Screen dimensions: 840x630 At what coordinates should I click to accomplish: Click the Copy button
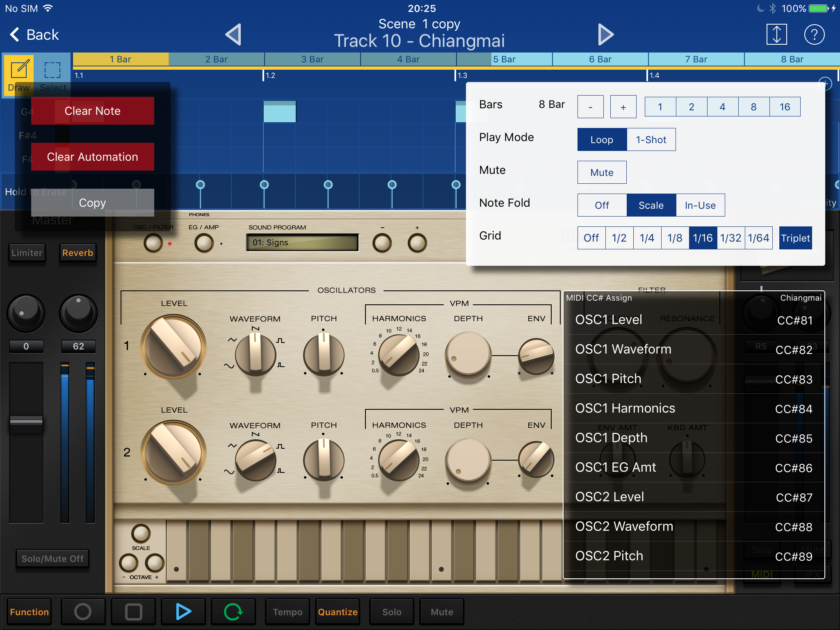93,203
